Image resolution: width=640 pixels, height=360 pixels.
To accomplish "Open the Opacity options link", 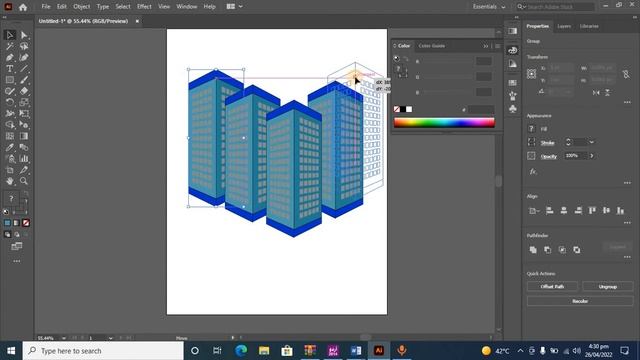I will click(x=549, y=156).
